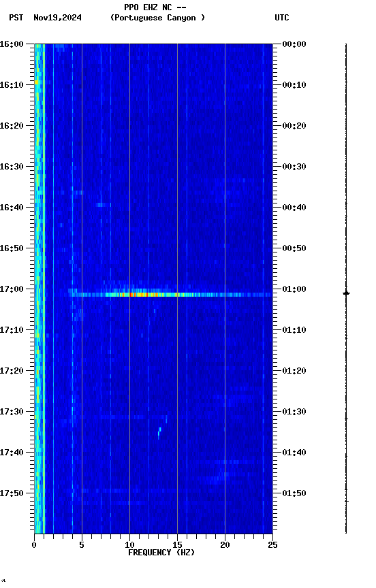Click the '00:30' UTC time label

click(294, 167)
